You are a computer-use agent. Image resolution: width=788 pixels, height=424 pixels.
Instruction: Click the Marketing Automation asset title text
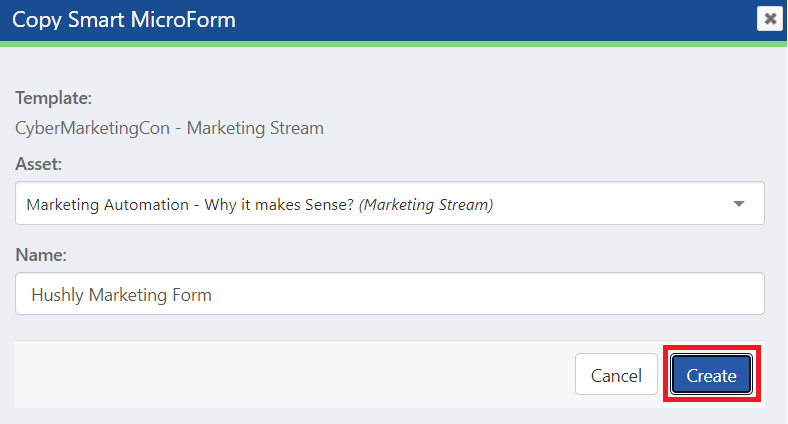click(x=190, y=205)
